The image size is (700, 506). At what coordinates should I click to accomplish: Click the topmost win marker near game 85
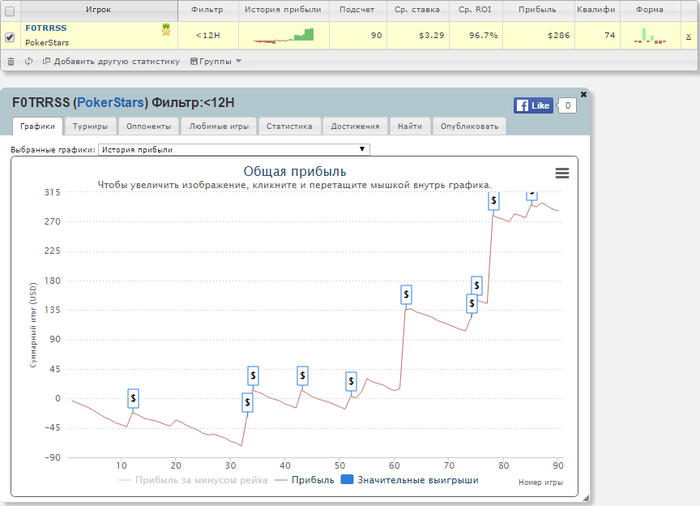click(x=532, y=196)
